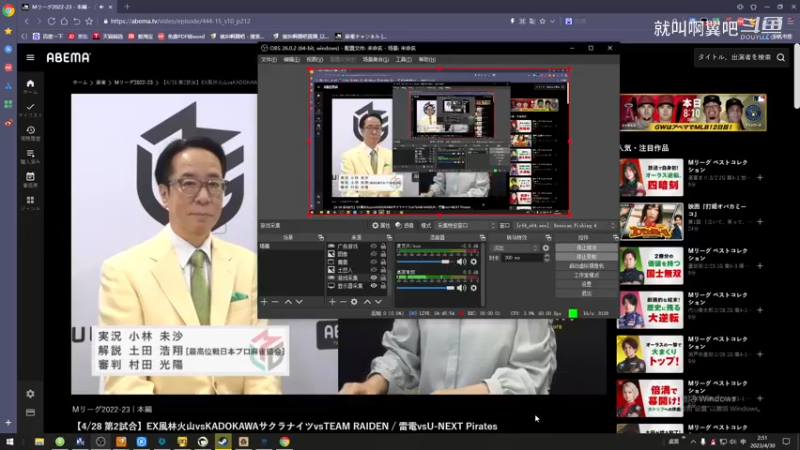The height and width of the screenshot is (450, 800).
Task: Open the 国士無双 video thumbnail
Action: [x=650, y=266]
